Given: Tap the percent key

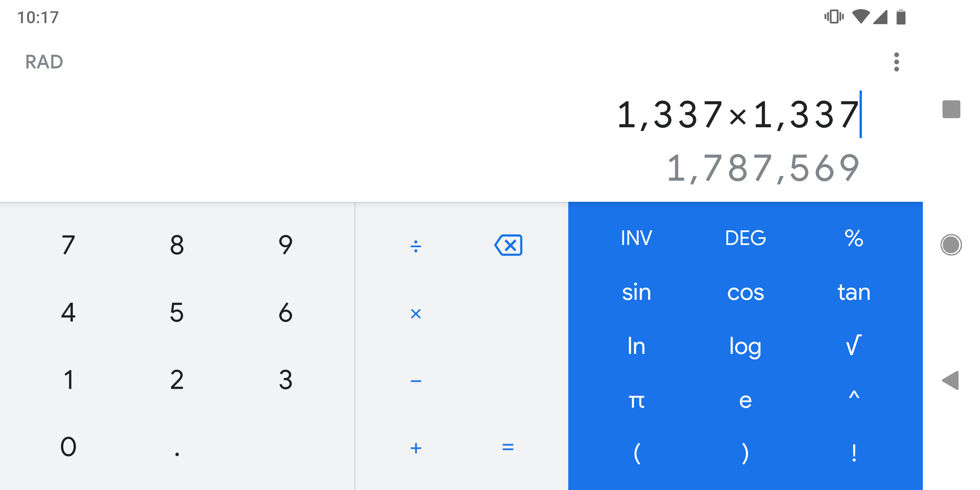Looking at the screenshot, I should [x=853, y=238].
